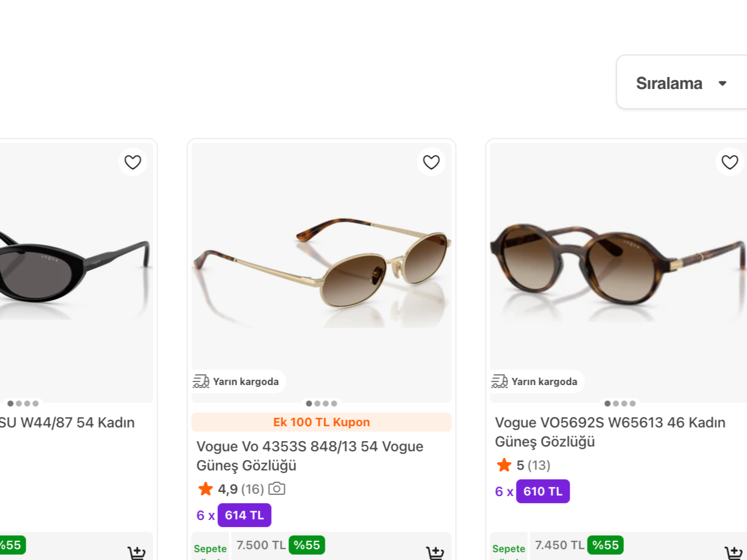
Task: Toggle heart on the black sunglasses card
Action: [x=133, y=162]
